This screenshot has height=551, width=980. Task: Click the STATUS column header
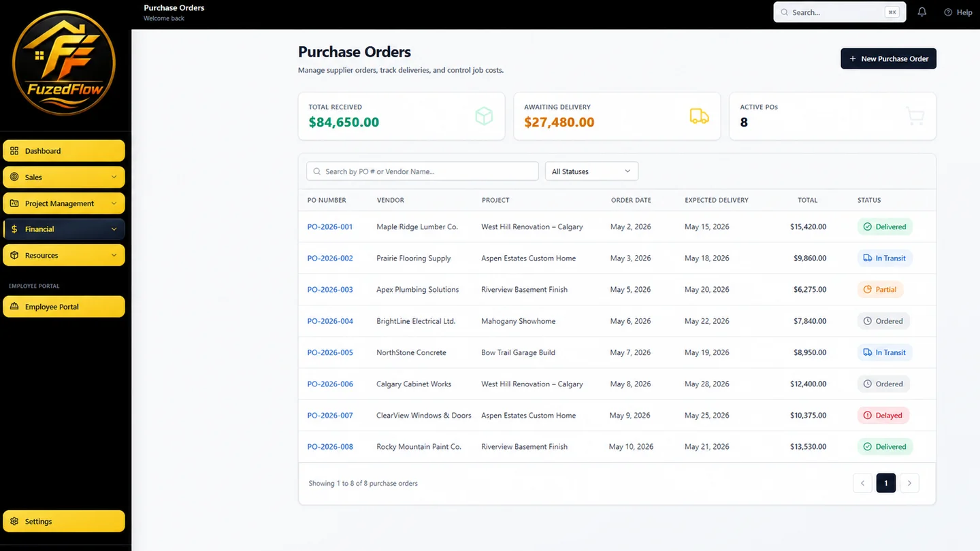click(869, 200)
